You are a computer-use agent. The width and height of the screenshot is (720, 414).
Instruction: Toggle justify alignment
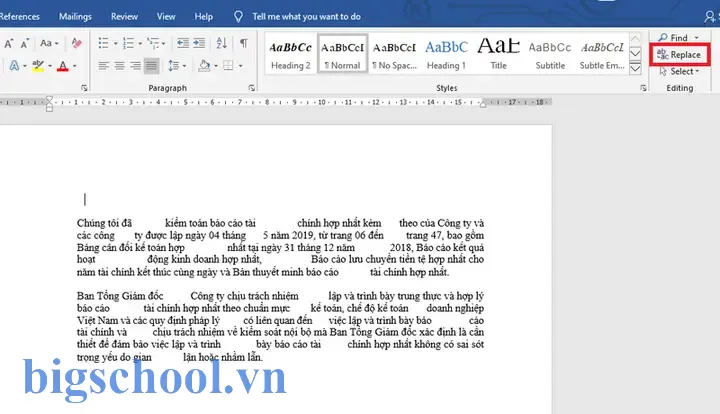(151, 66)
